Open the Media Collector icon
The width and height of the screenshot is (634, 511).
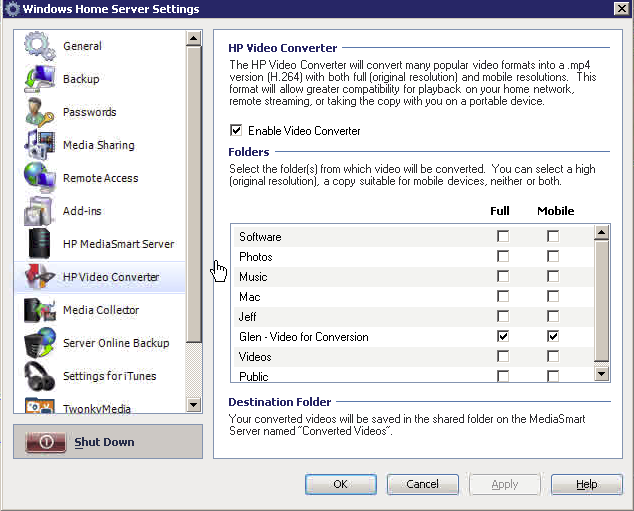point(39,310)
